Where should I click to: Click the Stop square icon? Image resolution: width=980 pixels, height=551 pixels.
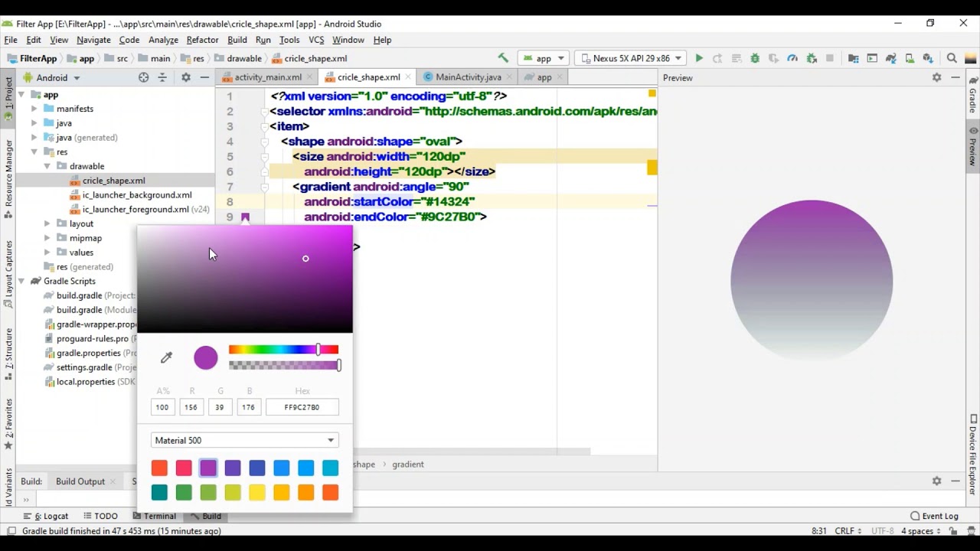pyautogui.click(x=830, y=58)
